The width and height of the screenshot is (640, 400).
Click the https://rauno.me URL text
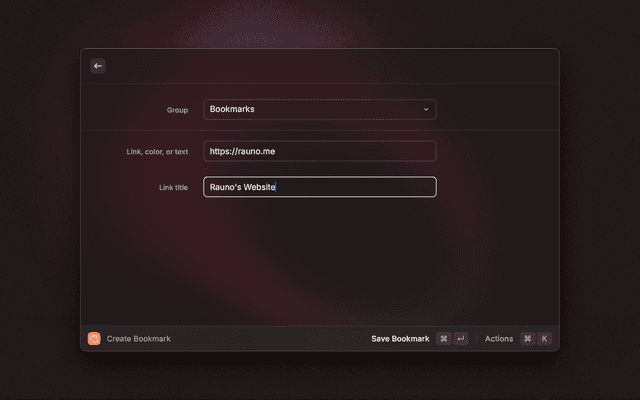pyautogui.click(x=242, y=151)
